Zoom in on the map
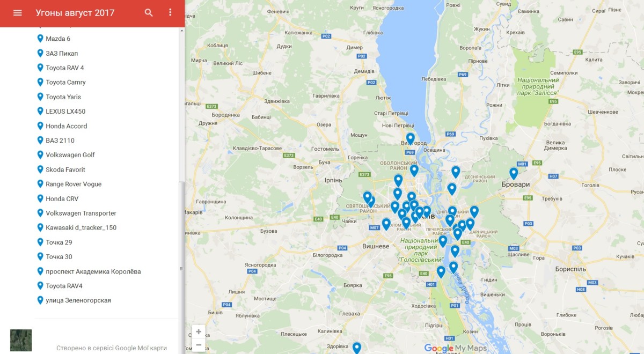 coord(199,331)
